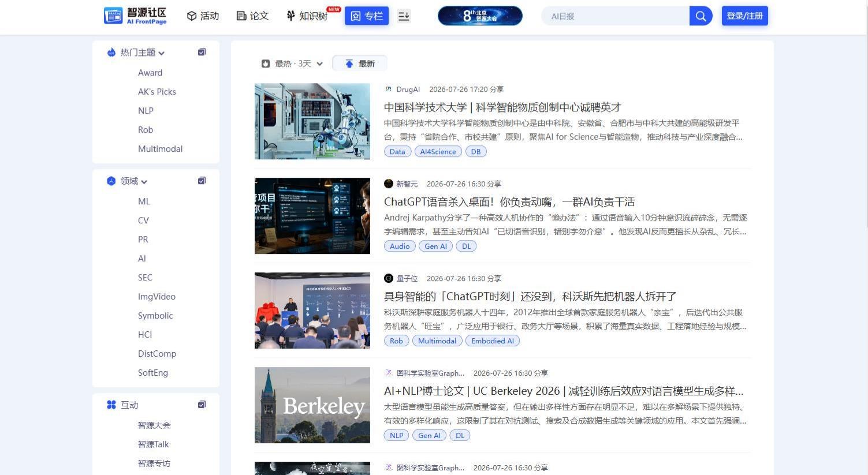The width and height of the screenshot is (868, 475).
Task: Open 智源Talk in 互动 list
Action: coord(154,444)
